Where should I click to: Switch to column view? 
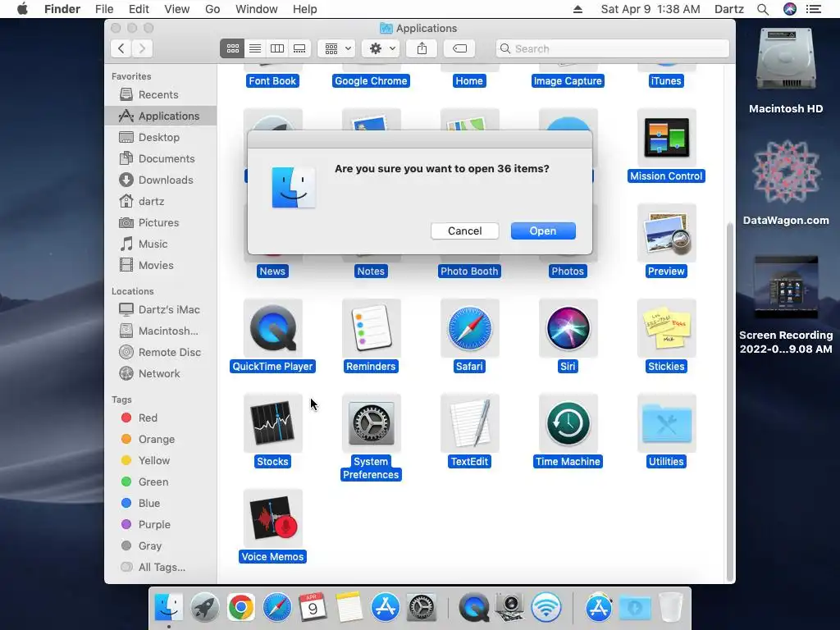pos(277,48)
